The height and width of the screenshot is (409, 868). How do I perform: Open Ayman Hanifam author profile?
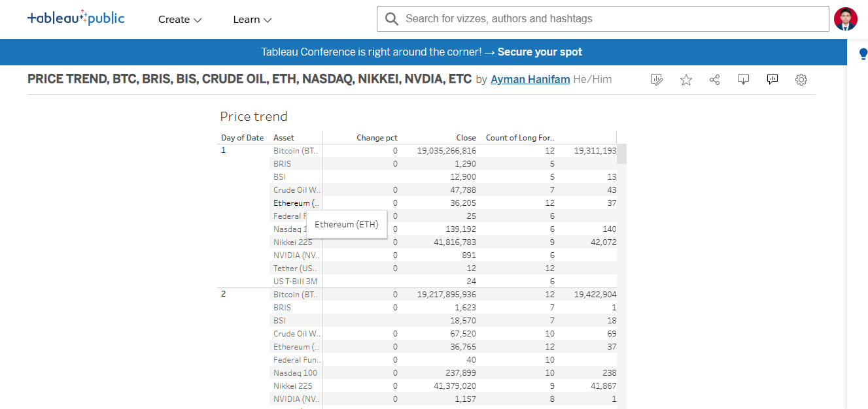[x=530, y=79]
